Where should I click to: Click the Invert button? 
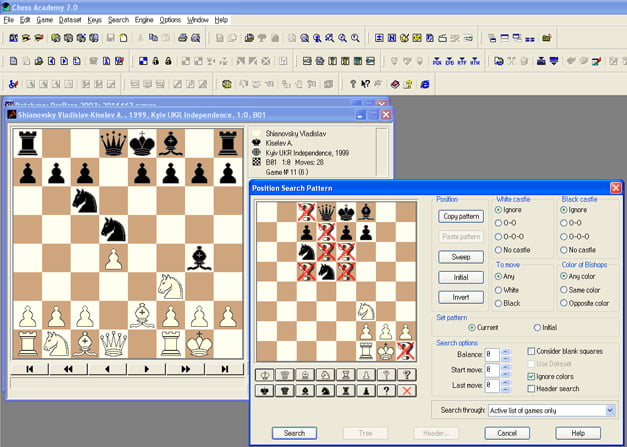pyautogui.click(x=461, y=297)
